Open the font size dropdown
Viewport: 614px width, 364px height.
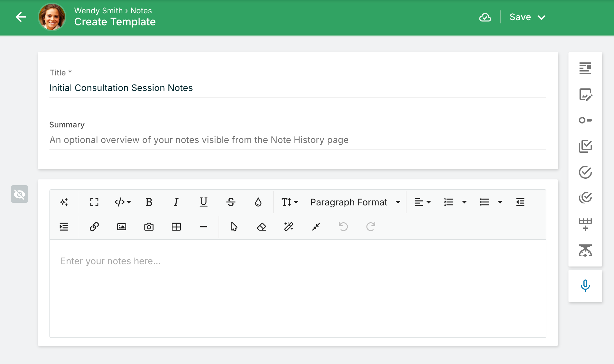(289, 202)
